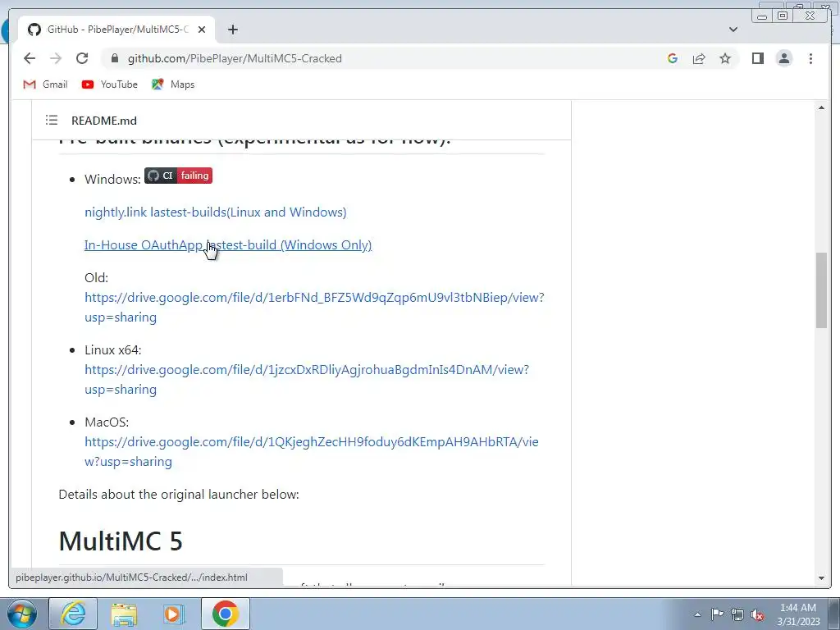The width and height of the screenshot is (840, 630).
Task: Open the Action Center flag icon
Action: (x=717, y=614)
